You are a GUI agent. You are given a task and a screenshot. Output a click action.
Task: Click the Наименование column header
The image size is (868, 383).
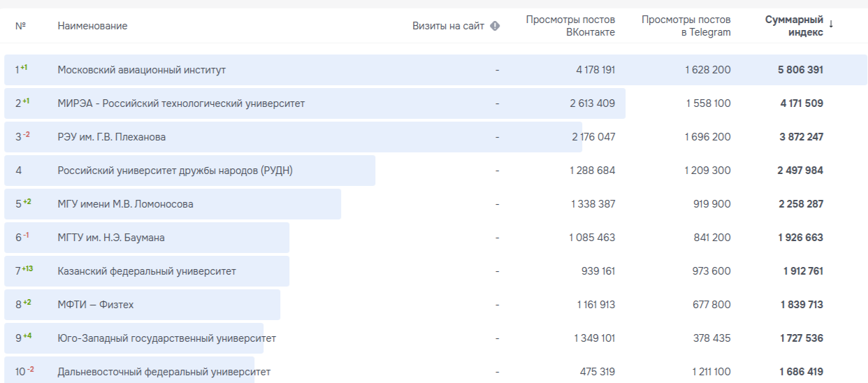click(x=92, y=26)
